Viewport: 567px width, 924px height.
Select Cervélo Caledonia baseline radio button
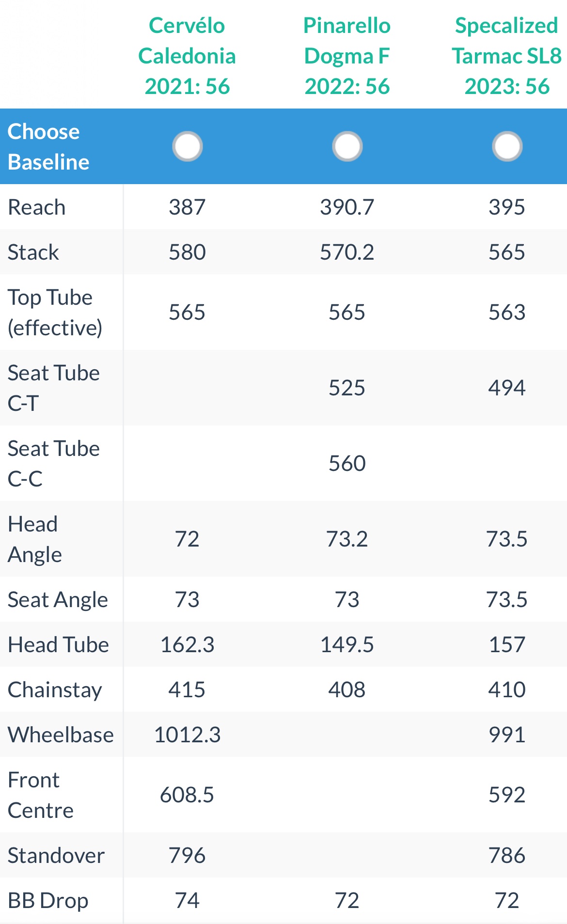pos(187,146)
